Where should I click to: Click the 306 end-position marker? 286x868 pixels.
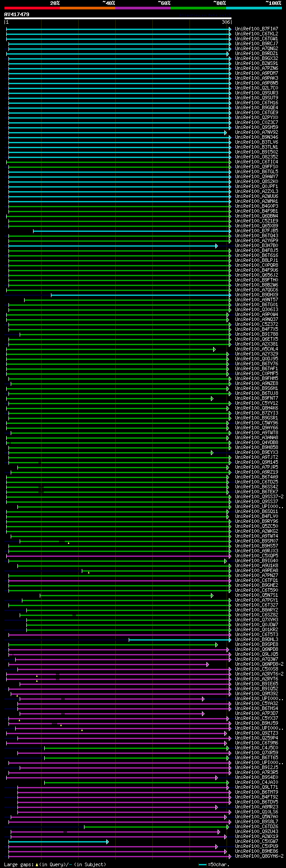[226, 22]
